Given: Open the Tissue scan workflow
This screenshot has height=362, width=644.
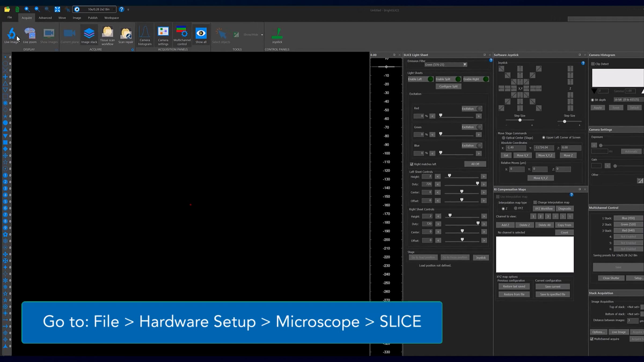Looking at the screenshot, I should tap(107, 36).
